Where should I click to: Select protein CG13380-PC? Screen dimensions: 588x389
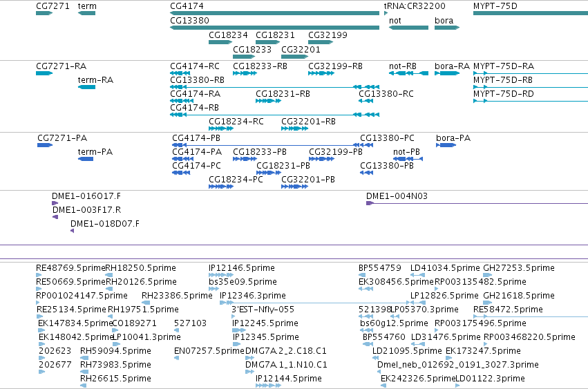click(x=366, y=145)
